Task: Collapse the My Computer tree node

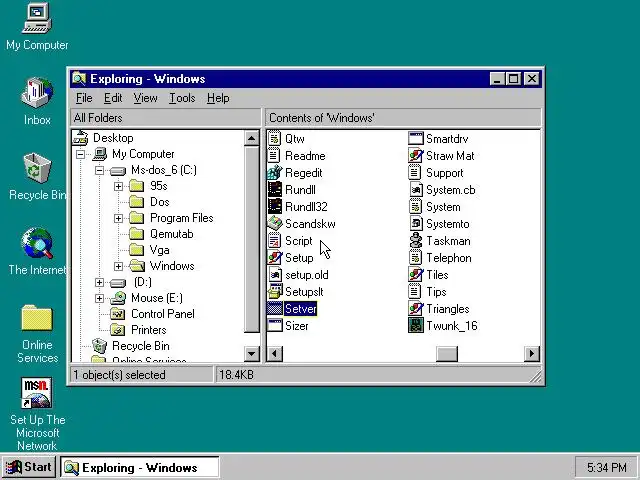Action: click(80, 154)
